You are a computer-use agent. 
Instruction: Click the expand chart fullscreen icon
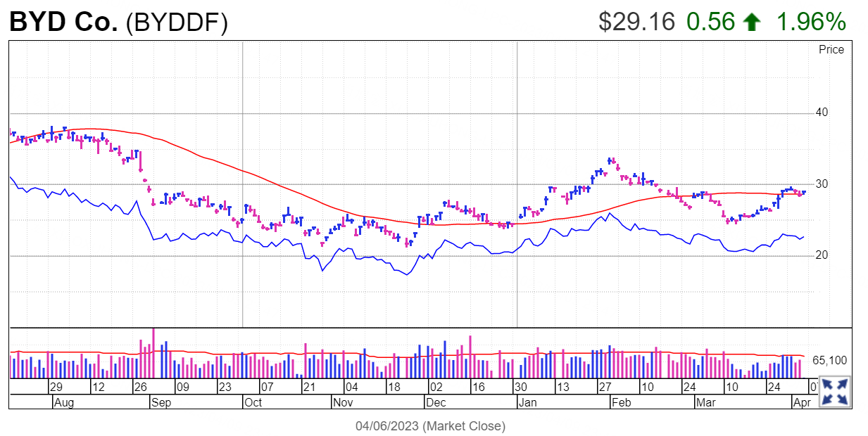[x=836, y=392]
